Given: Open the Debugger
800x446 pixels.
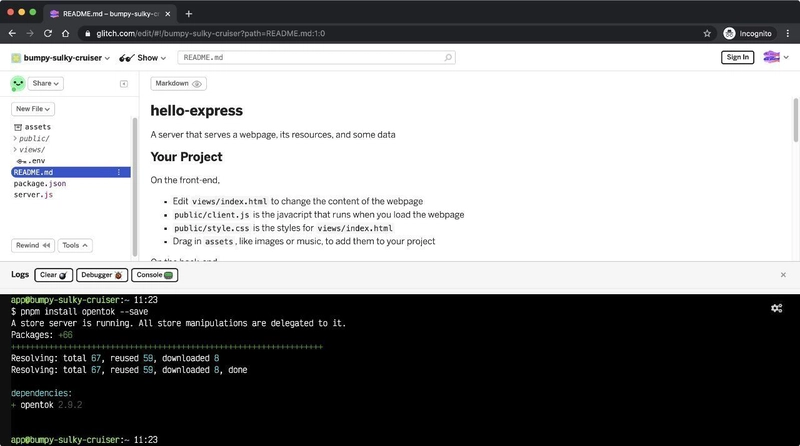Looking at the screenshot, I should 102,275.
